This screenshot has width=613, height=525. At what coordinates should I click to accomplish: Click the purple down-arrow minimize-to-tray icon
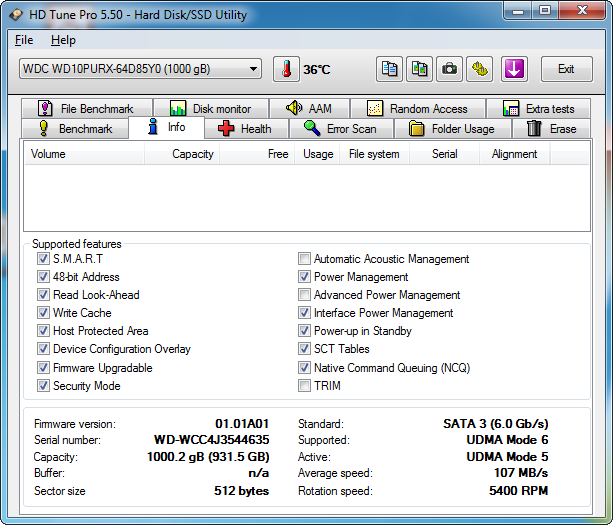tap(514, 69)
